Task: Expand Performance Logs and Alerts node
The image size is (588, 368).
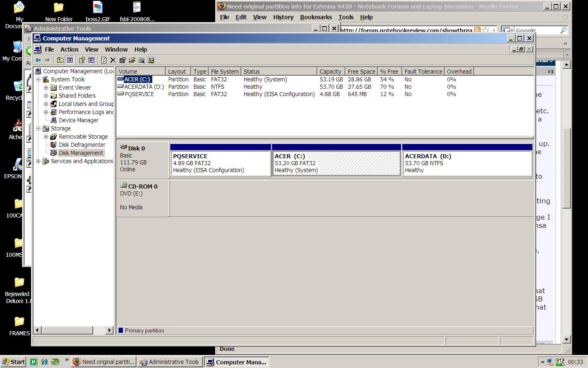Action: click(x=46, y=112)
